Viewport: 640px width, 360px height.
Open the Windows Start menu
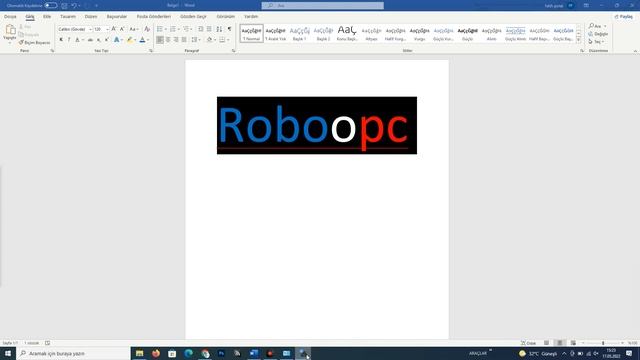8,353
